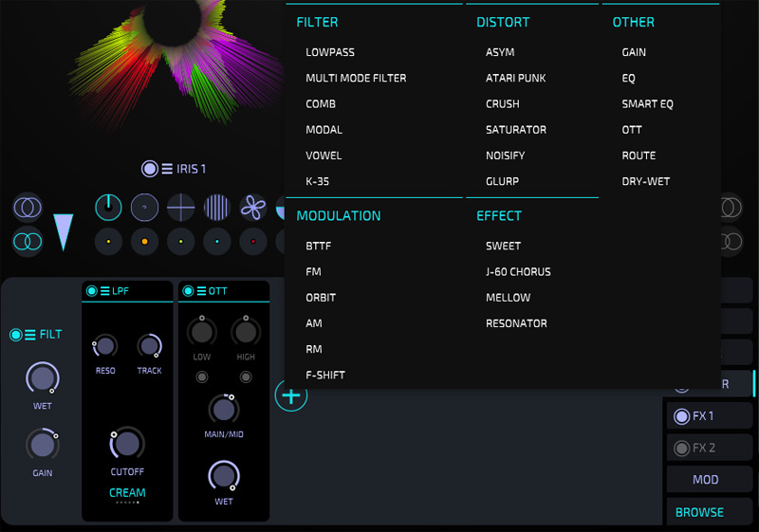Select the crosshair waveform icon
The width and height of the screenshot is (759, 532).
[180, 206]
